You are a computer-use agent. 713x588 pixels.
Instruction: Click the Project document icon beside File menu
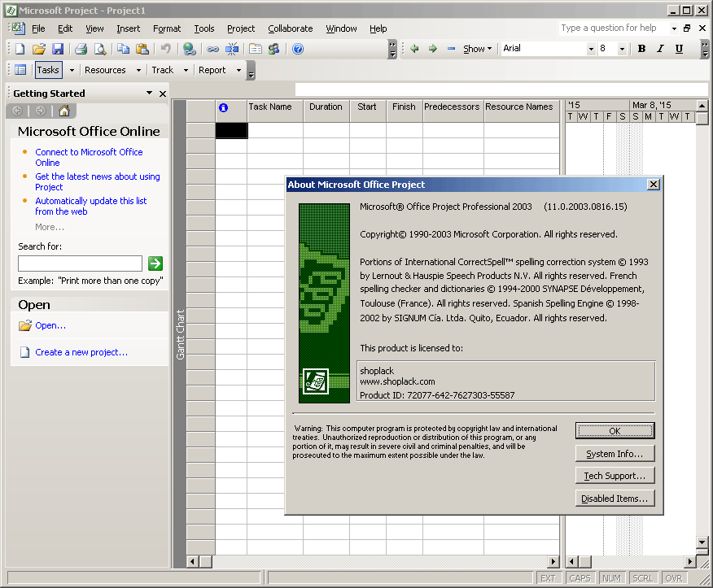19,28
